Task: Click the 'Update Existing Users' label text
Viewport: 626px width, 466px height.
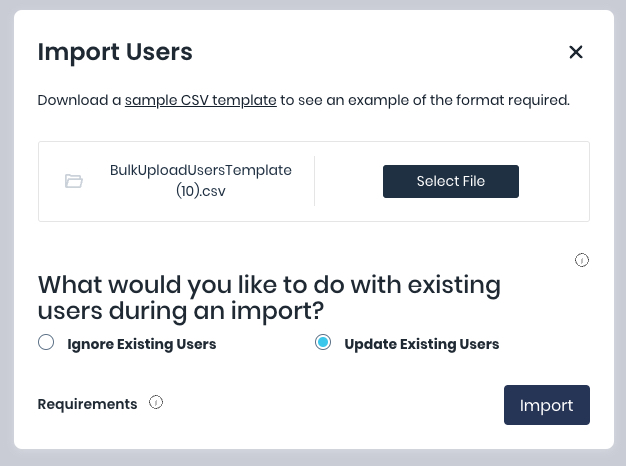Action: tap(421, 344)
